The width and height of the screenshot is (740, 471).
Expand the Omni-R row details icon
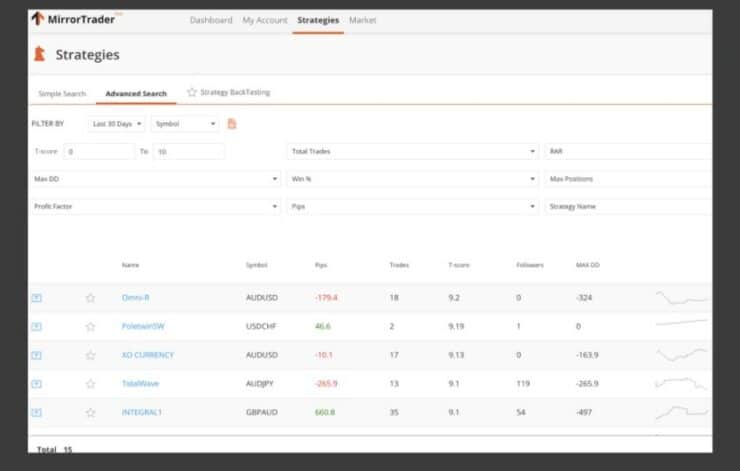[36, 298]
